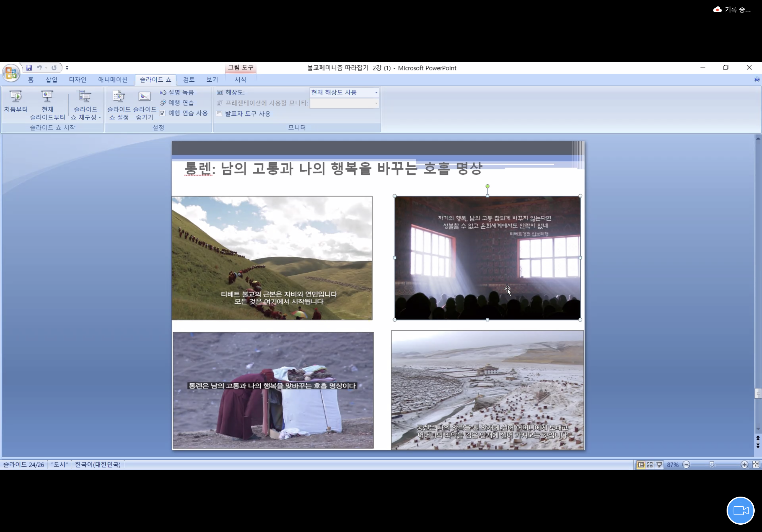Click Hide Slide (슬라이드 숨기기)
762x532 pixels.
point(144,105)
